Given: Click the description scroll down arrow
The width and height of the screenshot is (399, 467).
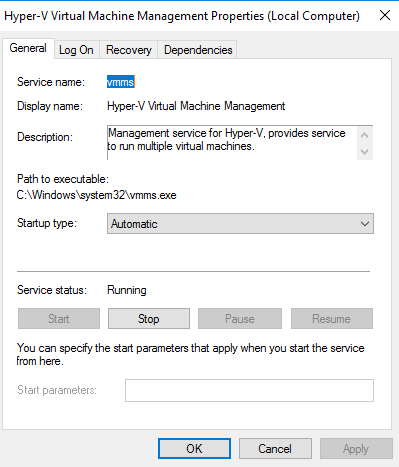Looking at the screenshot, I should click(x=365, y=152).
